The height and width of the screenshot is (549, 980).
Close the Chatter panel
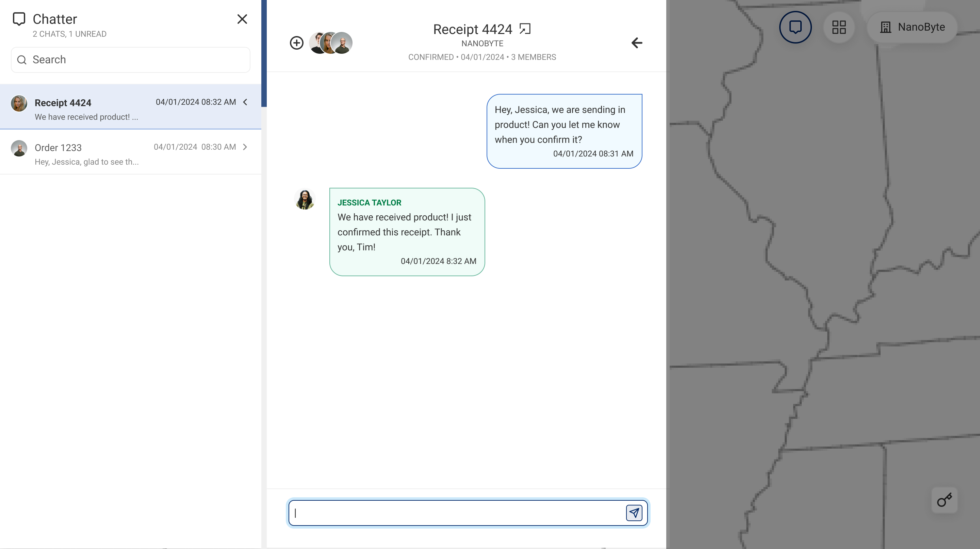pos(242,19)
